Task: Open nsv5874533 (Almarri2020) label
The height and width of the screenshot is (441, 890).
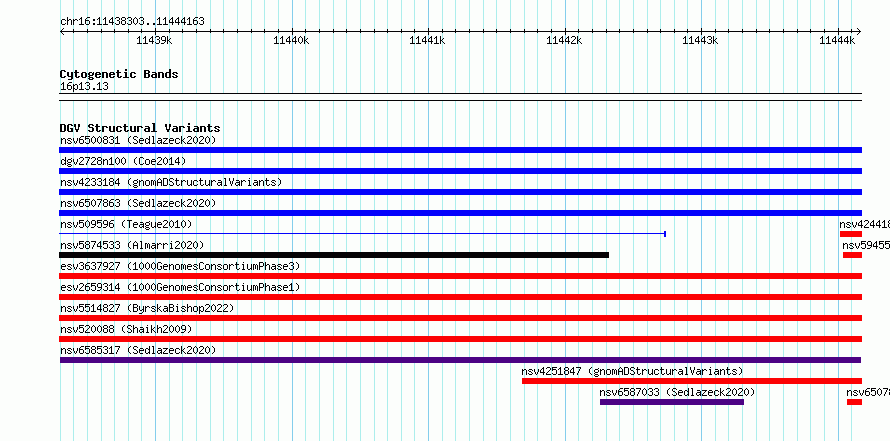Action: (x=132, y=245)
